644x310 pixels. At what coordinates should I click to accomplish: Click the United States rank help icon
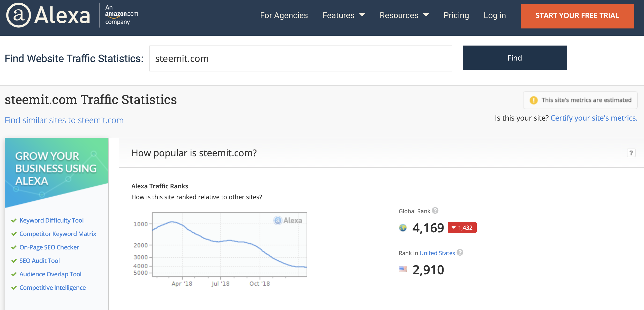[x=460, y=252]
